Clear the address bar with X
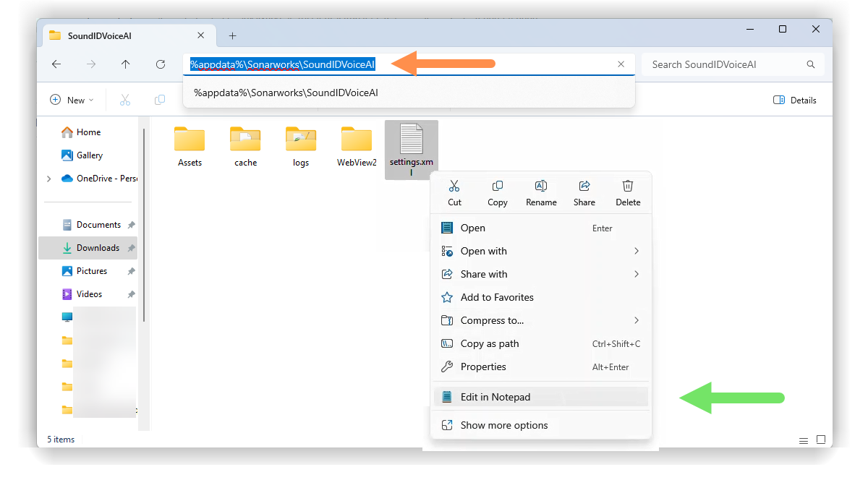Screen dimensions: 868x480 tap(621, 64)
